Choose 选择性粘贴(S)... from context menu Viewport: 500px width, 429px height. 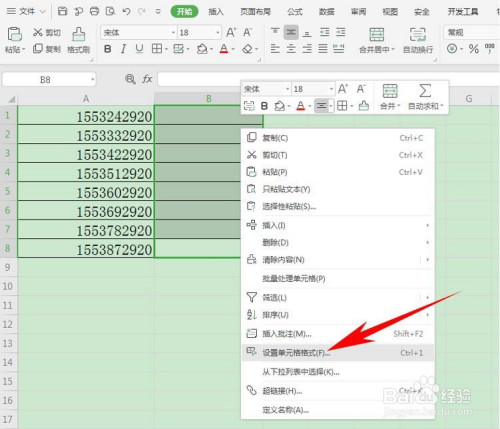(x=338, y=206)
